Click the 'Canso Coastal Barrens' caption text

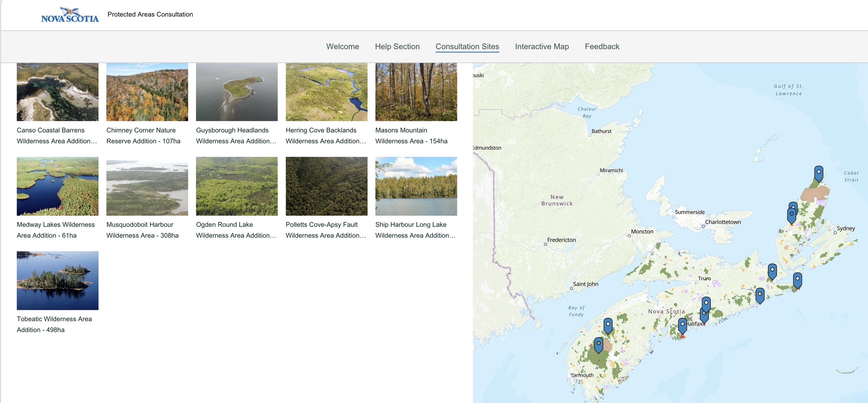pyautogui.click(x=51, y=130)
